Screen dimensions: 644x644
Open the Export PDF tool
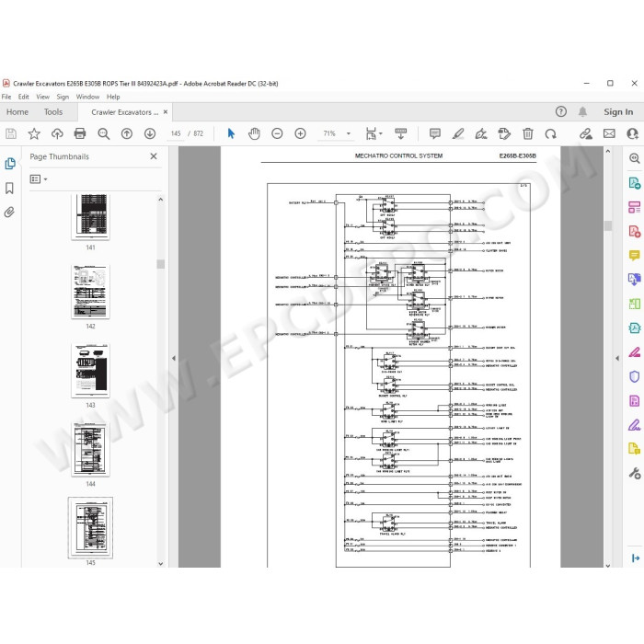635,182
